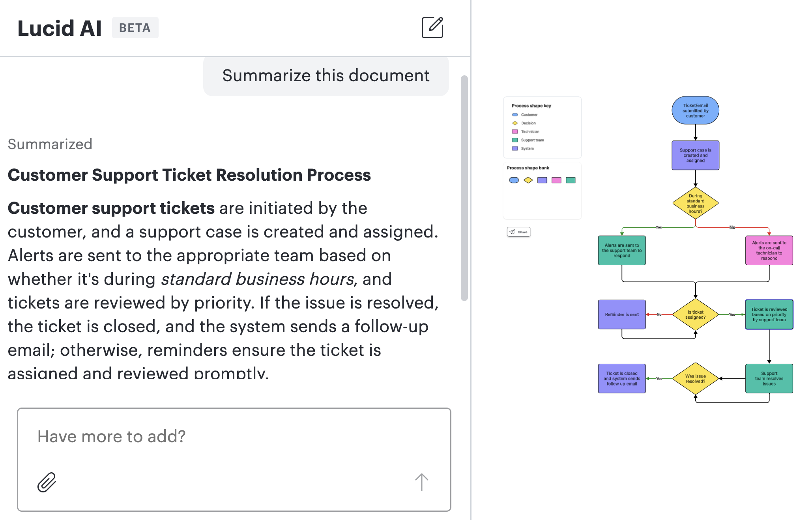Select the 'Summarize this document' message bubble
812x520 pixels.
pos(326,75)
